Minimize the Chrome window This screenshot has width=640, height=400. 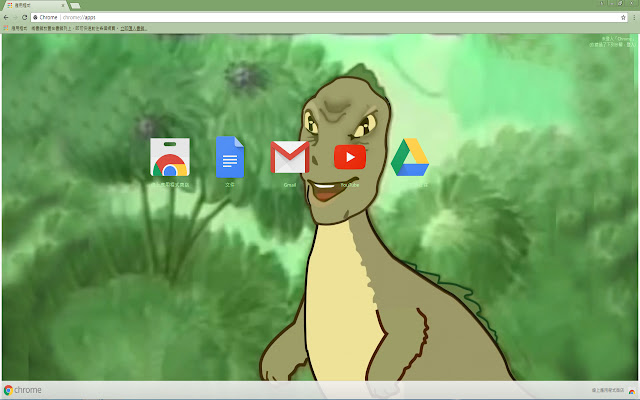click(612, 3)
